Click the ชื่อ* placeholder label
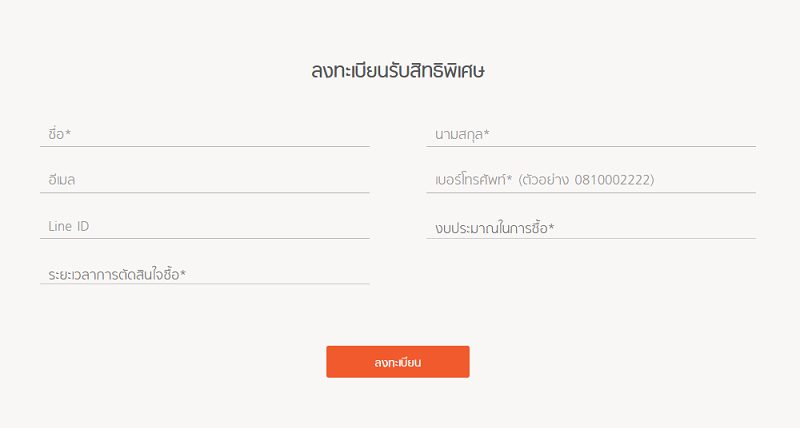800x428 pixels. coord(60,133)
